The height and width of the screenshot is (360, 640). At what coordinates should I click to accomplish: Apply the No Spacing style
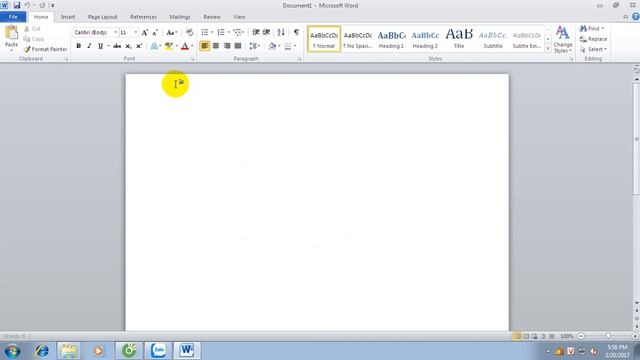coord(358,39)
